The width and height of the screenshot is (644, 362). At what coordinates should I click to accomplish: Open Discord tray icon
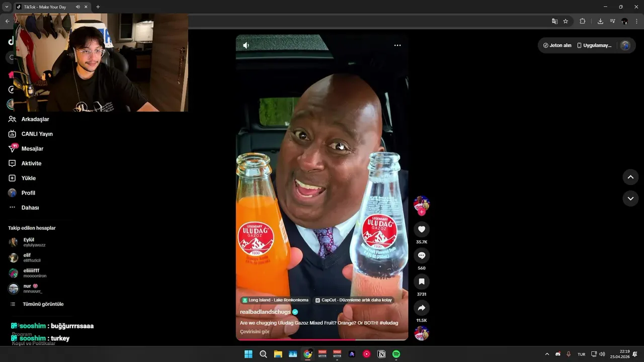(558, 354)
